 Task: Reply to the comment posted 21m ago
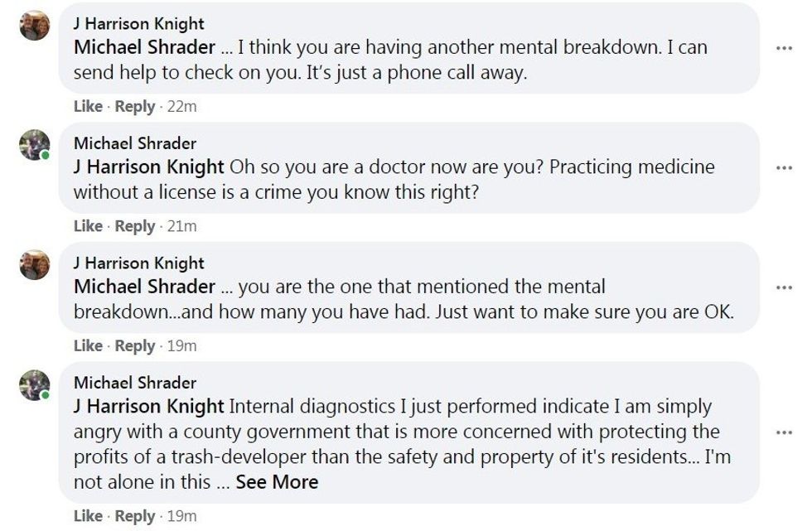135,226
